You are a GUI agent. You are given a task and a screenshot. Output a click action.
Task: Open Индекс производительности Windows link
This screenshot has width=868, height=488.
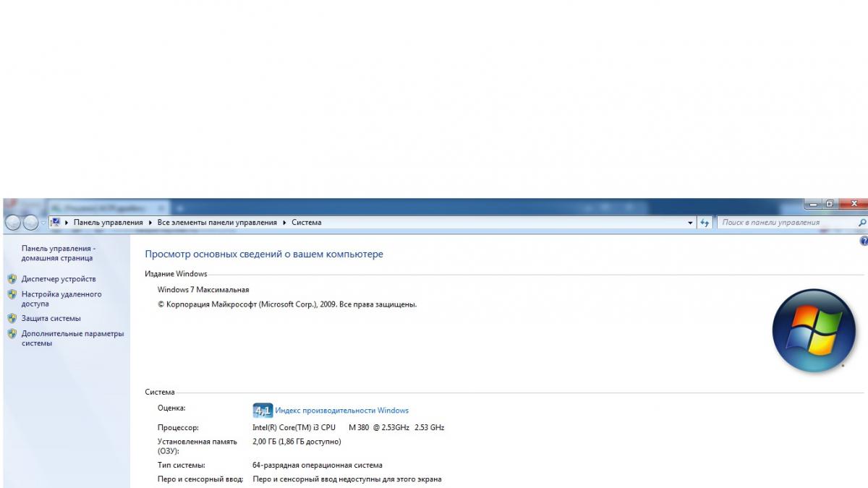click(x=341, y=411)
